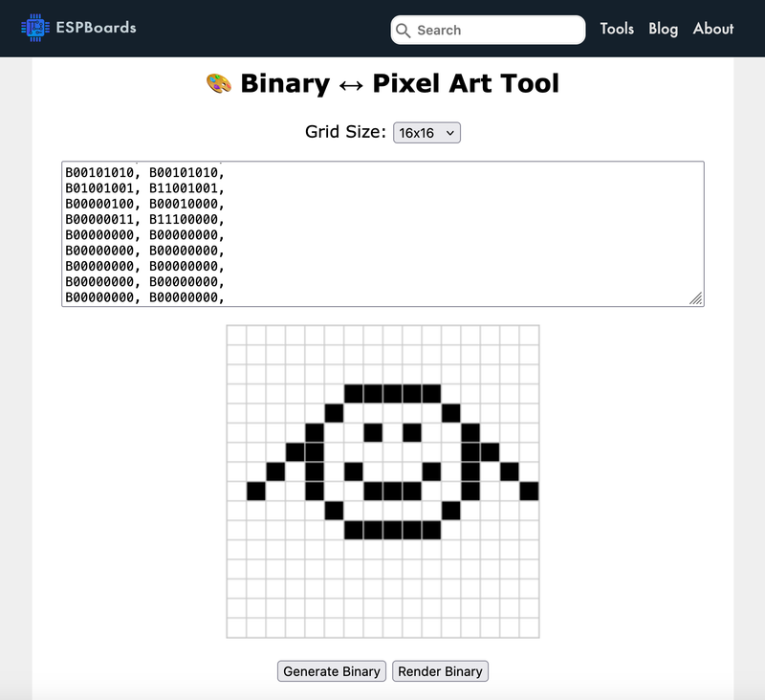Open the About page

(713, 29)
